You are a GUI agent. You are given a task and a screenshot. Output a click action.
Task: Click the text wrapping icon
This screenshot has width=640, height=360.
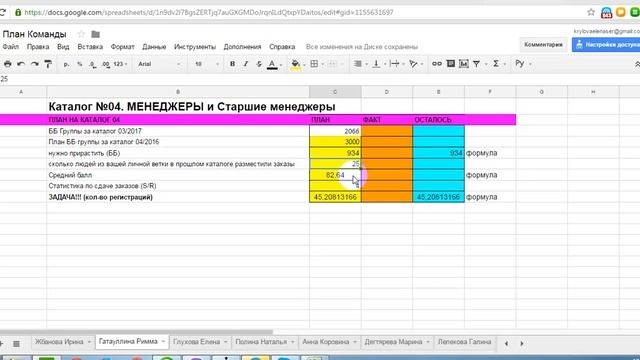[x=394, y=64]
